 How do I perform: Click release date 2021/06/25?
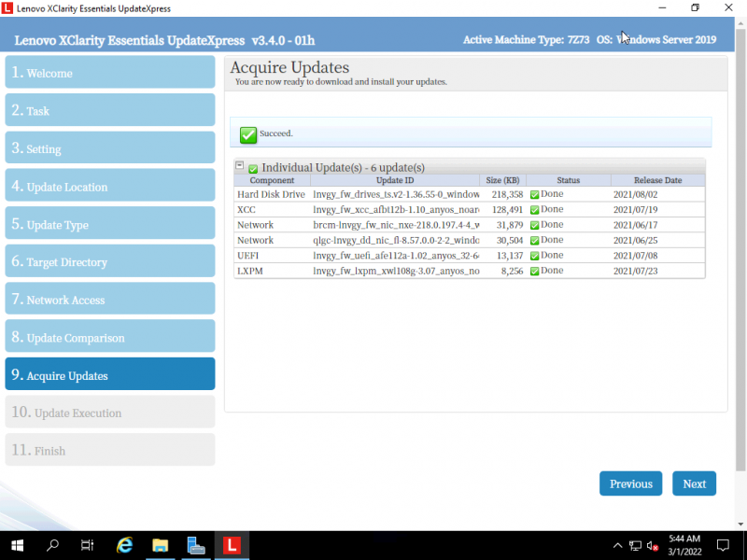(x=635, y=240)
